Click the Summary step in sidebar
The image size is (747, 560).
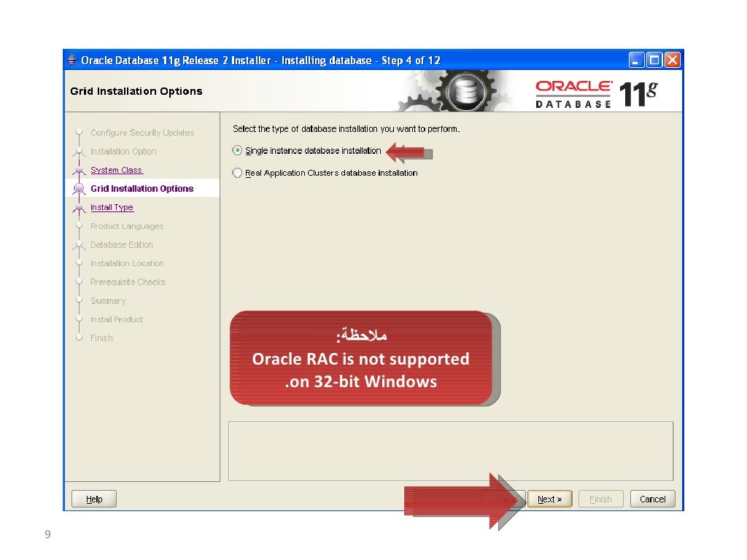point(108,301)
